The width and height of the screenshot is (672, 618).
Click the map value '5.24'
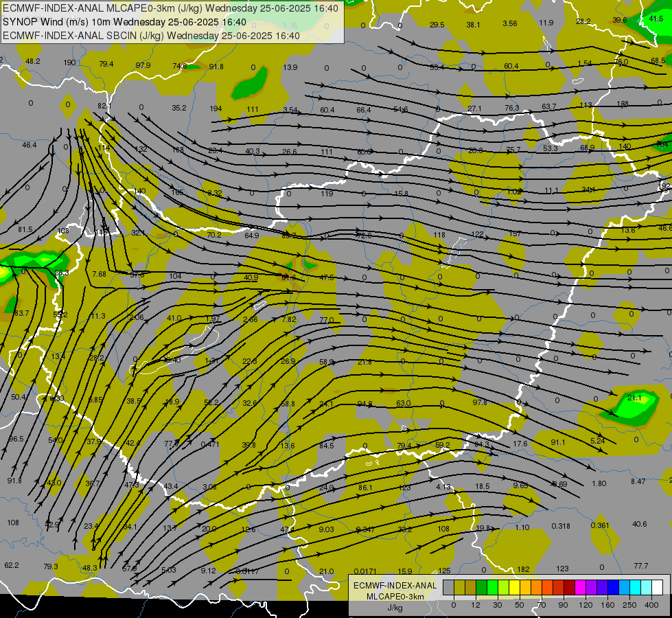(597, 441)
